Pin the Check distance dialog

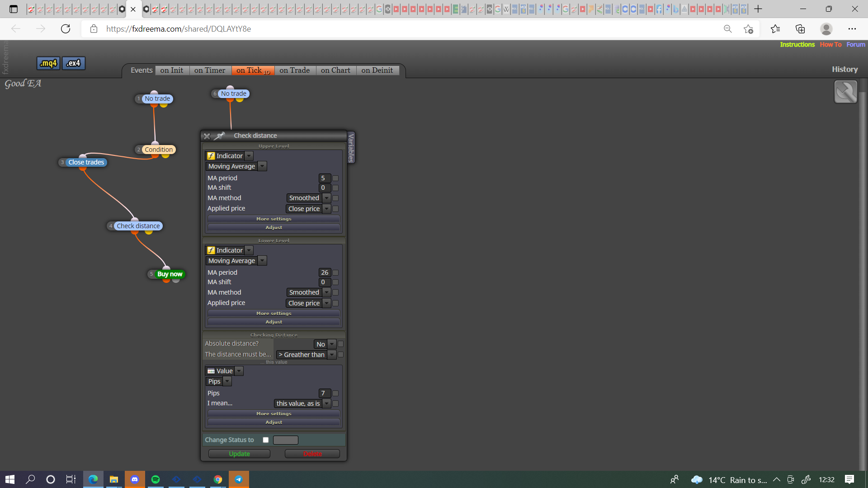click(220, 136)
